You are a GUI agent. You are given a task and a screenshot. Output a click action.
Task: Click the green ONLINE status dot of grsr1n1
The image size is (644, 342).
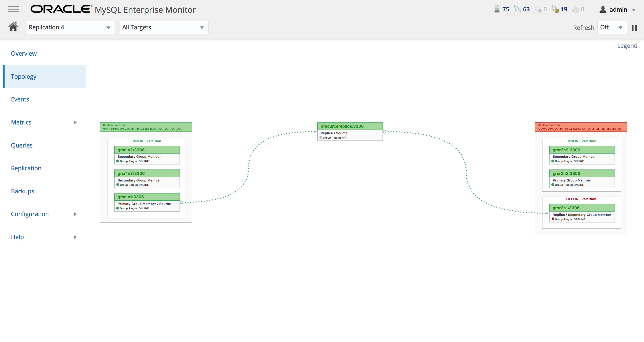coord(118,208)
